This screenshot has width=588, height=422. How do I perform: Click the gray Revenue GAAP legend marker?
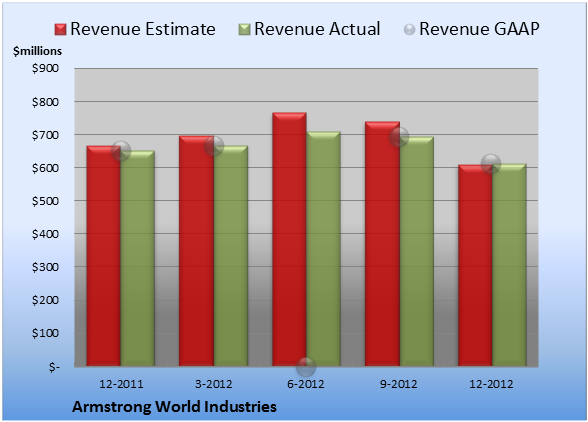point(410,30)
